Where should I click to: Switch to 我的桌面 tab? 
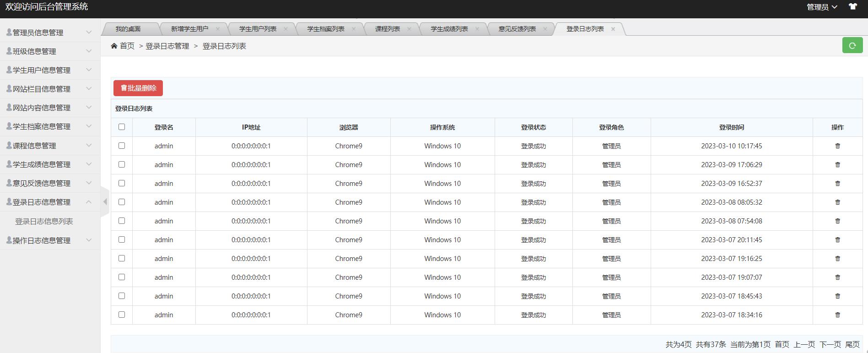[128, 29]
